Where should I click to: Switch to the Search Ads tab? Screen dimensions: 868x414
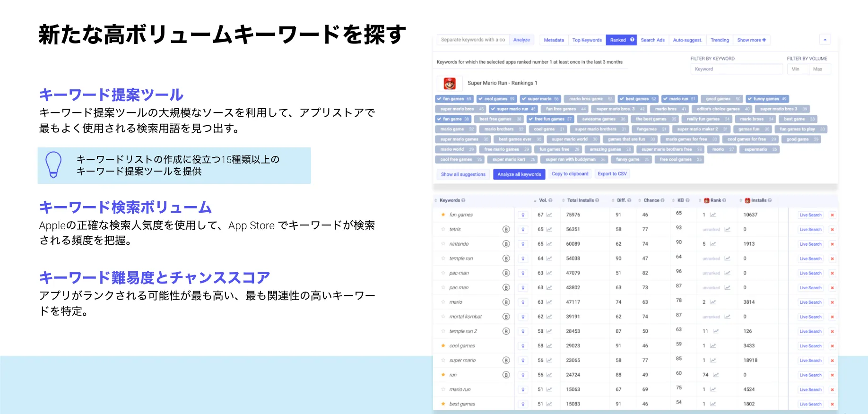click(x=652, y=40)
